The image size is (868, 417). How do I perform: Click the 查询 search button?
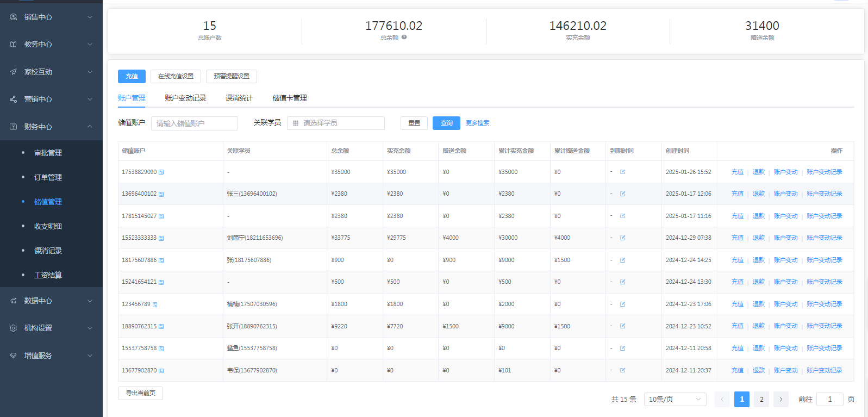tap(446, 123)
